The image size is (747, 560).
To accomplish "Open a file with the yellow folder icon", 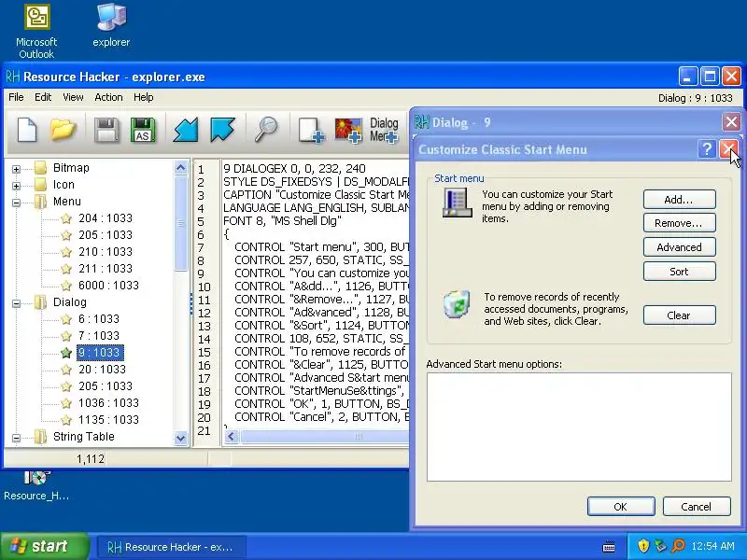I will coord(63,130).
